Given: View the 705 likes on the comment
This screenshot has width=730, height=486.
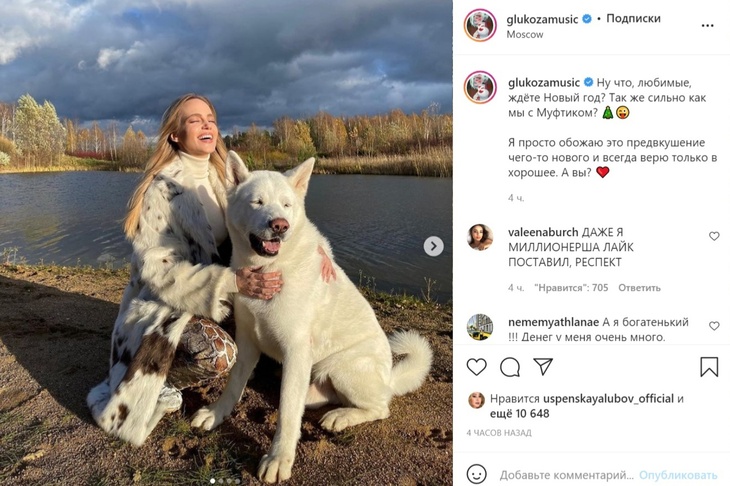Looking at the screenshot, I should coord(570,288).
